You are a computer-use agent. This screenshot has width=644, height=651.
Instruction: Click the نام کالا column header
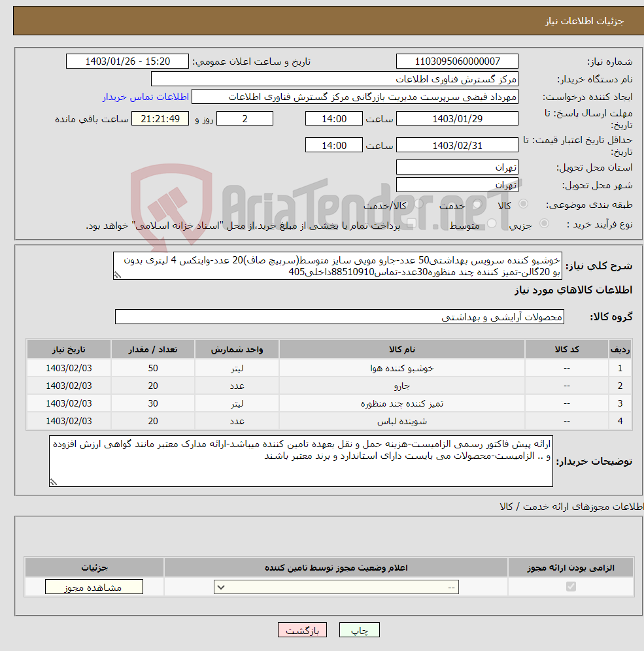(x=402, y=349)
